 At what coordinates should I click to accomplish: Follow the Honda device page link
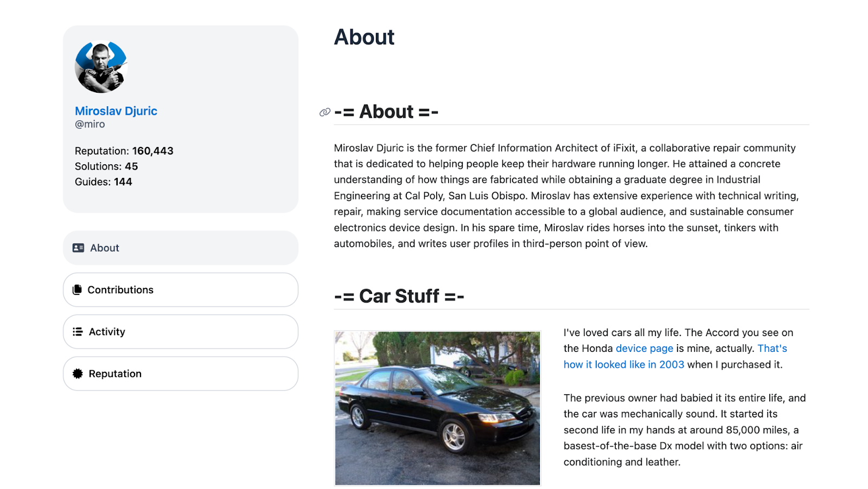click(644, 348)
